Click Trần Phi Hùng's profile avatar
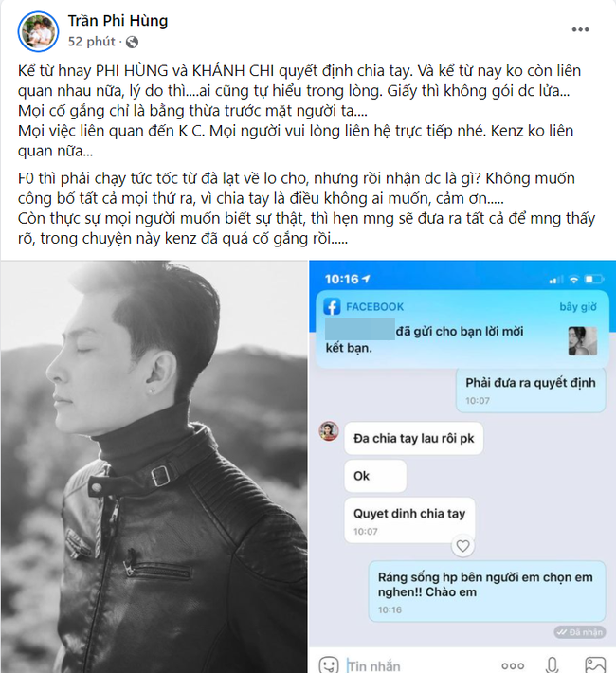This screenshot has width=616, height=673. [x=38, y=31]
